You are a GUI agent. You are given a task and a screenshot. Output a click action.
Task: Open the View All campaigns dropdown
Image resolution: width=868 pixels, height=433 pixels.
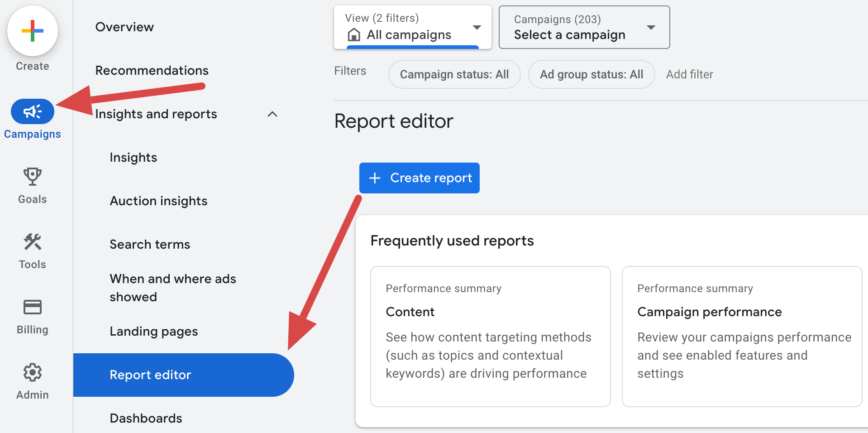point(413,27)
